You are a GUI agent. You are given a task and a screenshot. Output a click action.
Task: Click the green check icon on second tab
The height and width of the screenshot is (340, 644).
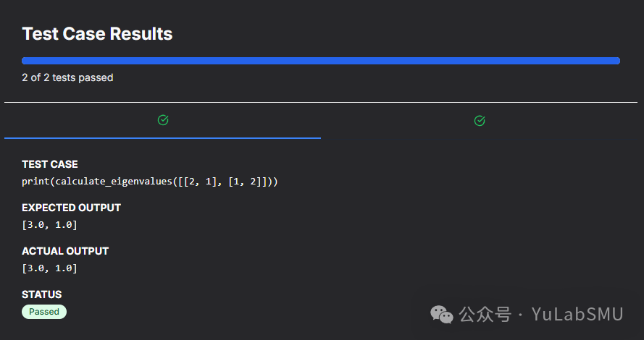pos(479,120)
